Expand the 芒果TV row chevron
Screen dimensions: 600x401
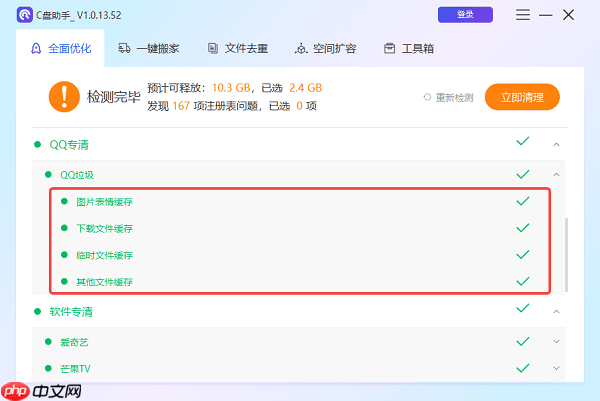(556, 368)
